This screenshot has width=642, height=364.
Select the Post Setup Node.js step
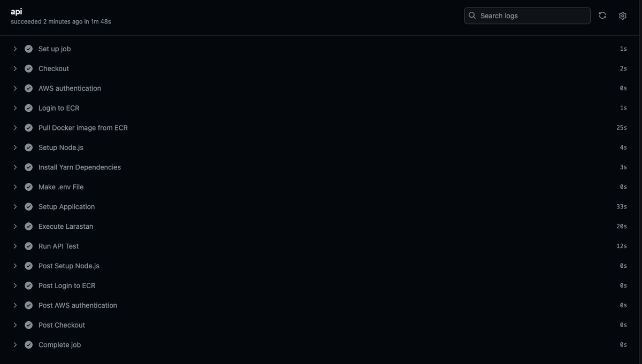click(x=321, y=266)
